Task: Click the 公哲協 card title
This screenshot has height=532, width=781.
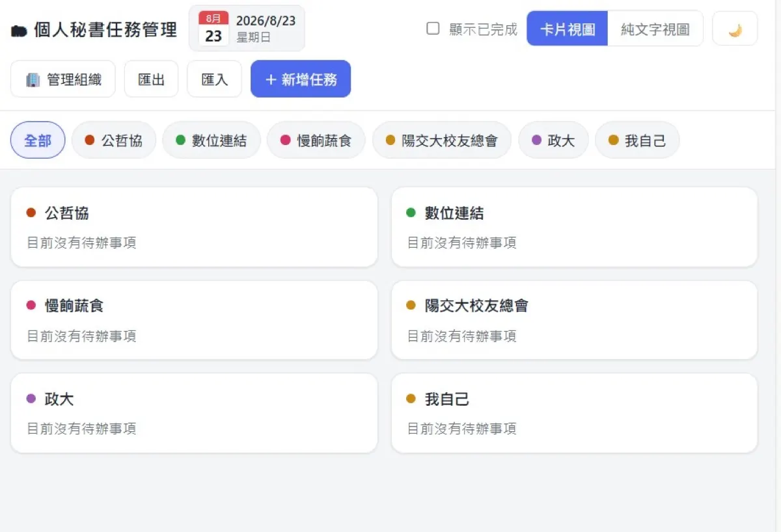Action: pos(67,213)
